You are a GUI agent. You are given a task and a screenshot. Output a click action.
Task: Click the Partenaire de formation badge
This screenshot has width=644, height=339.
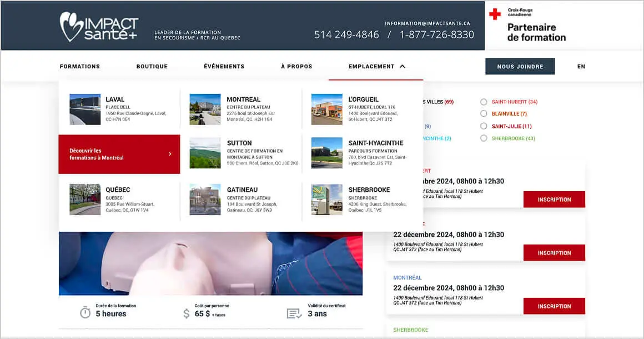(536, 32)
